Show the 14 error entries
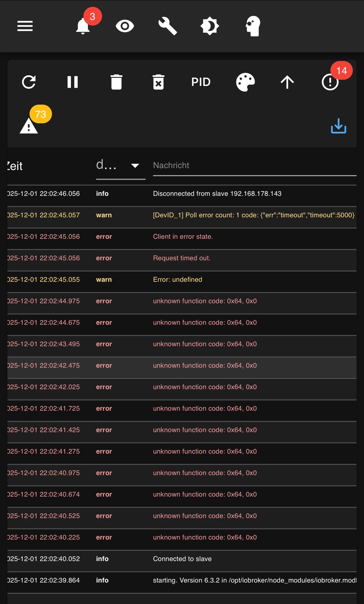Viewport: 364px width, 604px height. click(x=330, y=82)
